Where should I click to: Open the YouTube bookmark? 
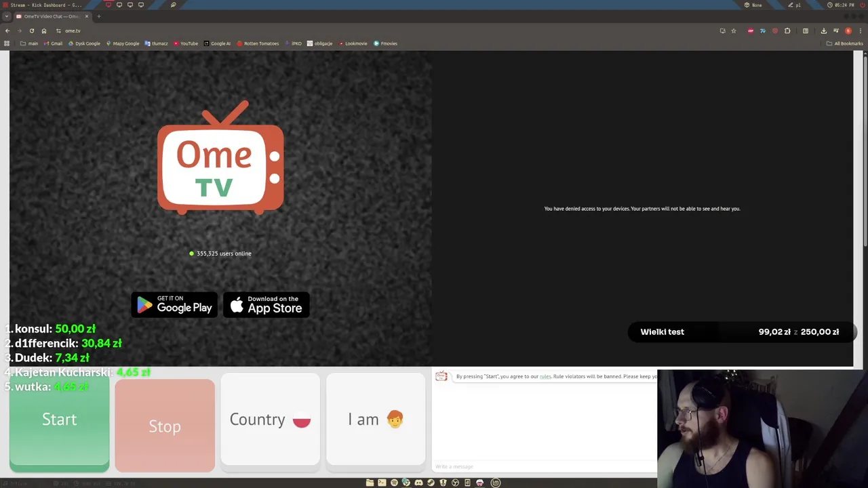pyautogui.click(x=186, y=43)
